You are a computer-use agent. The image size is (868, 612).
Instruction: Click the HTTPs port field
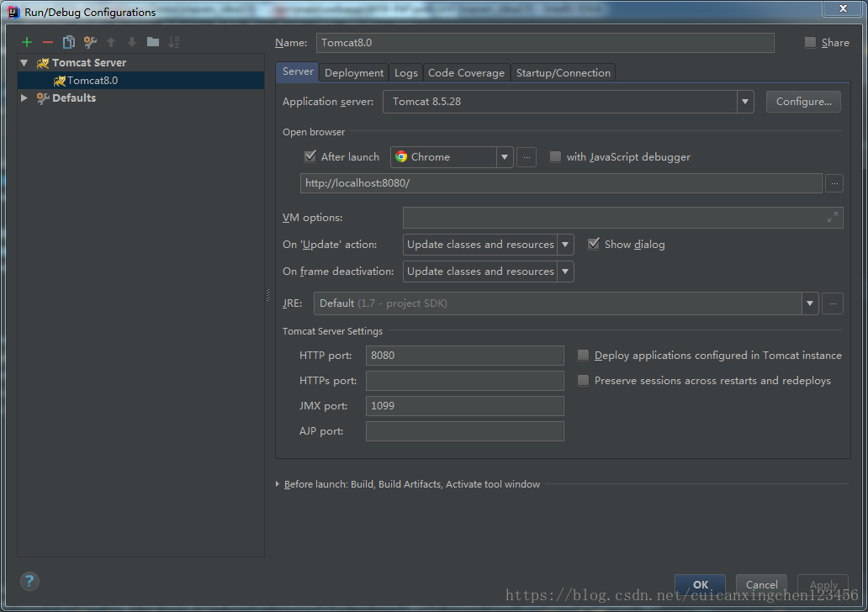[x=464, y=381]
